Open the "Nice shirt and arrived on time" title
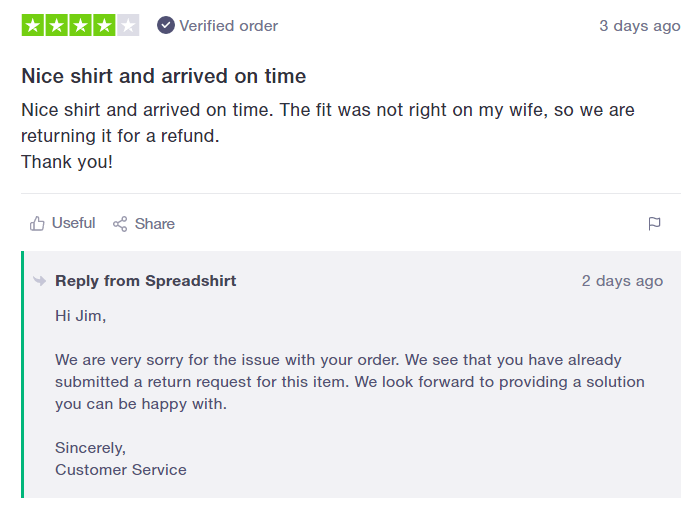This screenshot has height=506, width=693. [x=164, y=76]
